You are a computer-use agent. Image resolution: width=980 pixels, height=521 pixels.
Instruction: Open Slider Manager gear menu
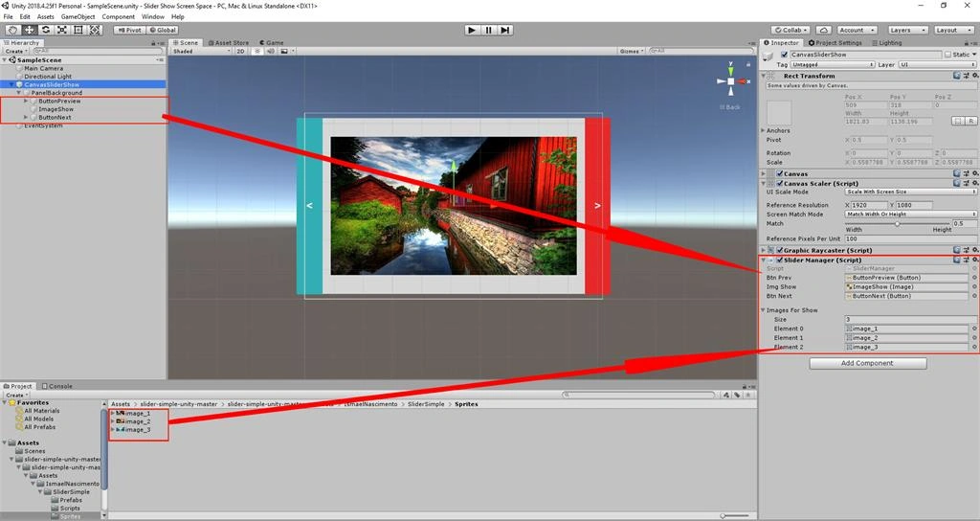click(974, 260)
